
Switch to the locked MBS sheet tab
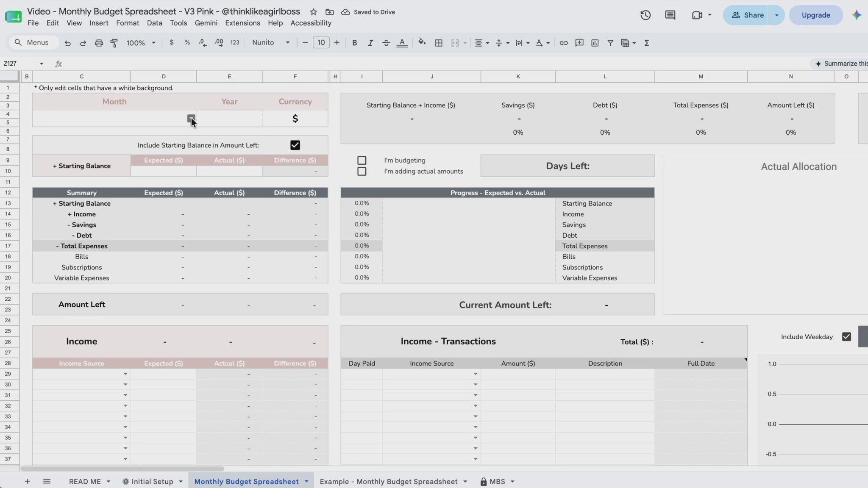click(x=497, y=482)
